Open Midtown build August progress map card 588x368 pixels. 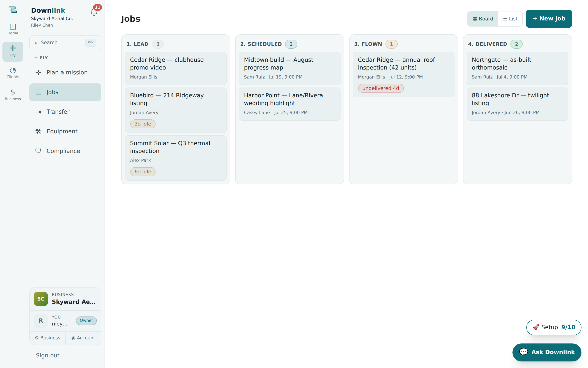tap(290, 68)
